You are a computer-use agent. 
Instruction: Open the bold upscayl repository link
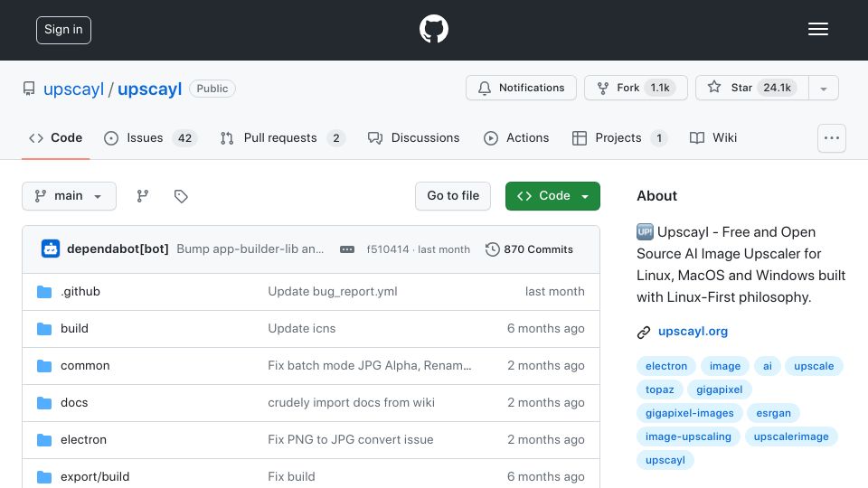[149, 89]
